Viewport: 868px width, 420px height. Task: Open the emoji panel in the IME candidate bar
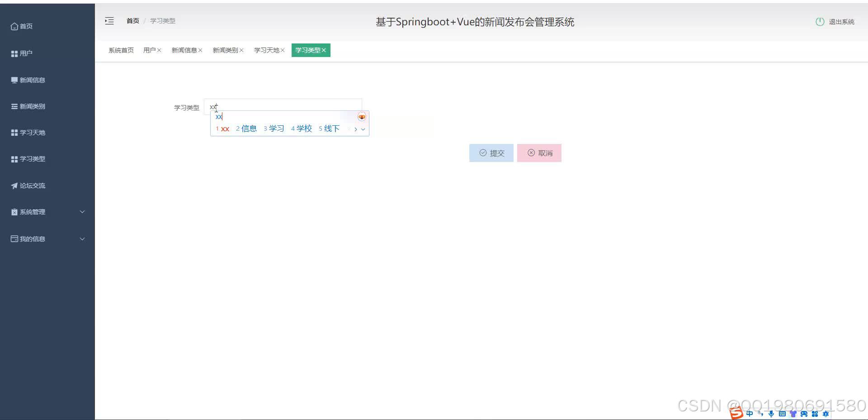(x=362, y=116)
